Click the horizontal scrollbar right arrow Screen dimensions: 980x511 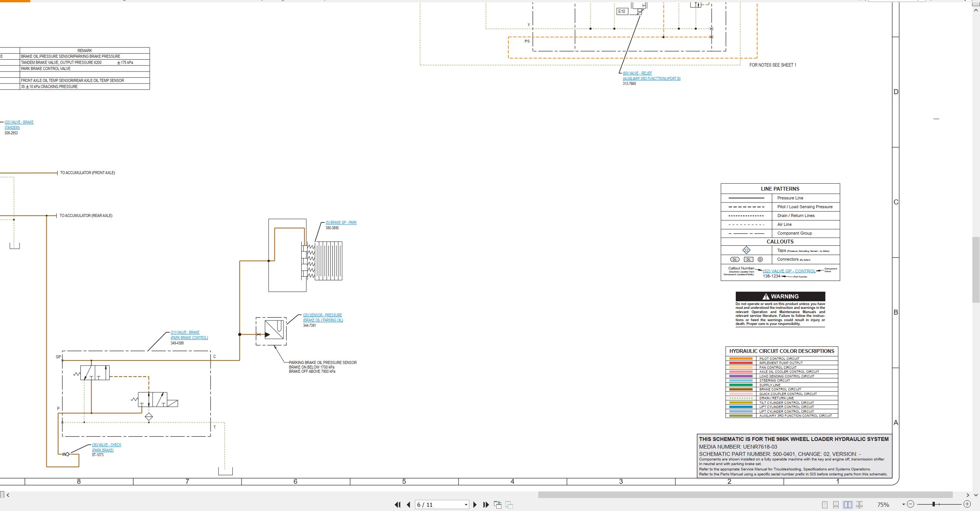[967, 495]
